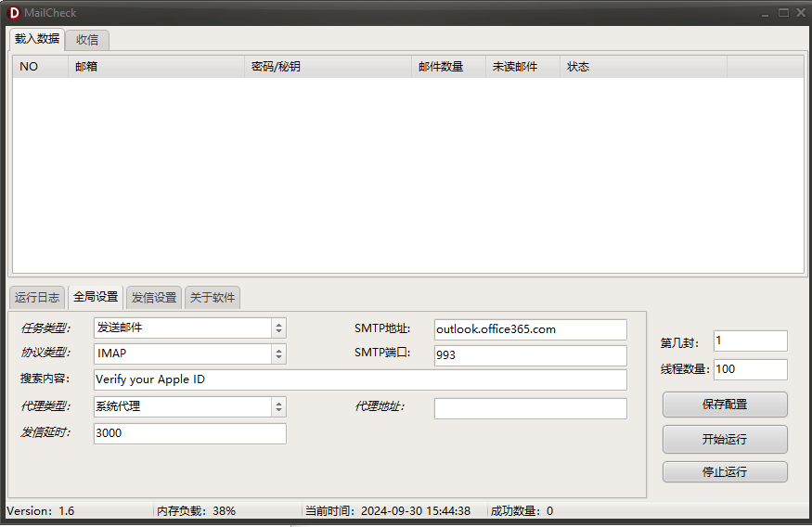Click the 搜索内容 text field

click(x=360, y=379)
